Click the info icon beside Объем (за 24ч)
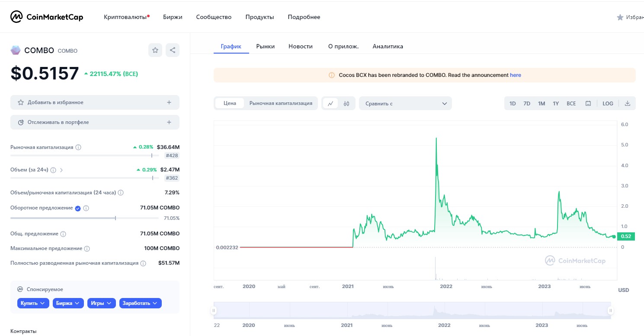This screenshot has width=644, height=336. 53,170
